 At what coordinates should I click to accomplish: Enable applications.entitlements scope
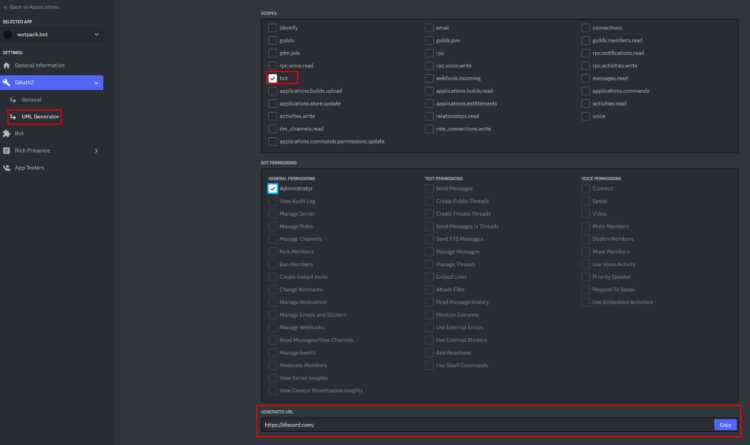(x=429, y=103)
